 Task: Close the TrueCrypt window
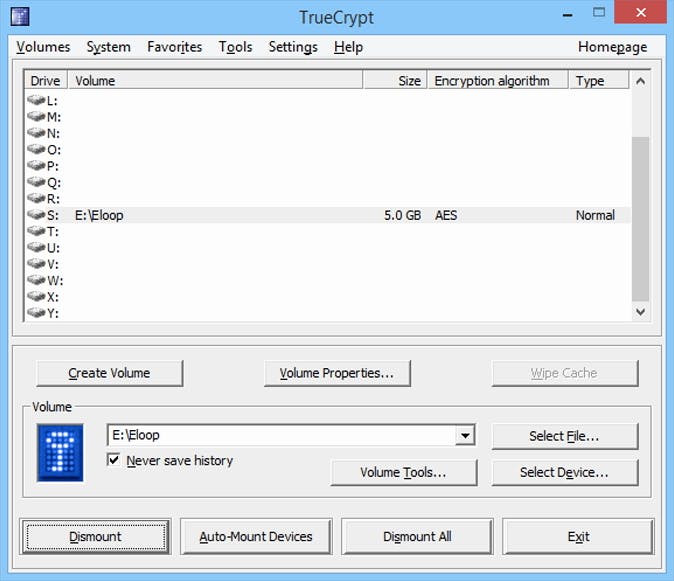[x=640, y=12]
